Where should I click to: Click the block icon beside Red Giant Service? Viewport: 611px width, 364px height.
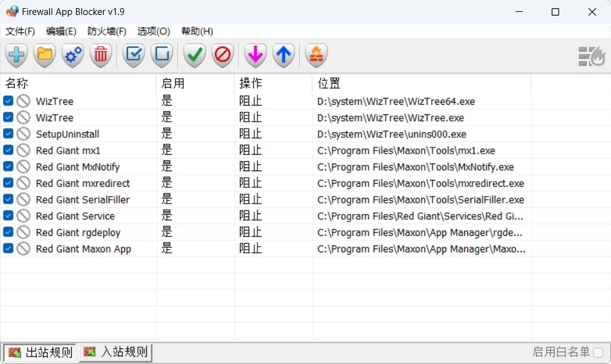point(23,215)
